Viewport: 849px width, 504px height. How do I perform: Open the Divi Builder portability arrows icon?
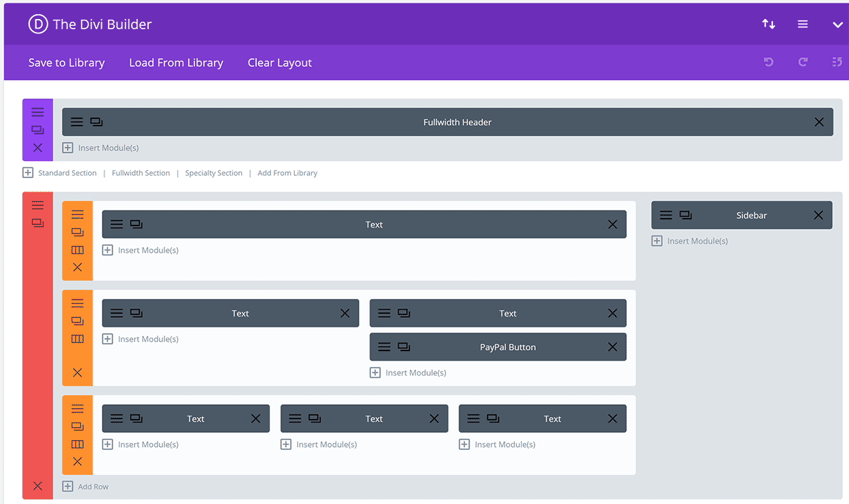point(768,24)
